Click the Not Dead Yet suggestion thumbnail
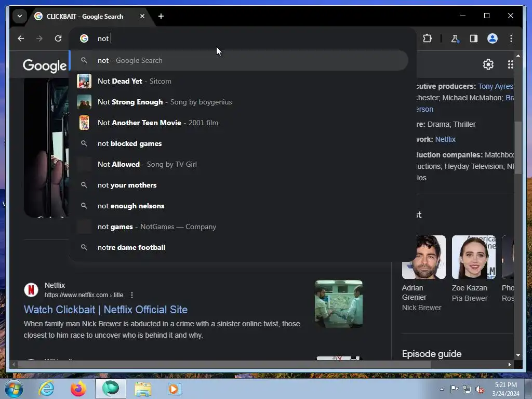This screenshot has width=532, height=399. coord(84,81)
